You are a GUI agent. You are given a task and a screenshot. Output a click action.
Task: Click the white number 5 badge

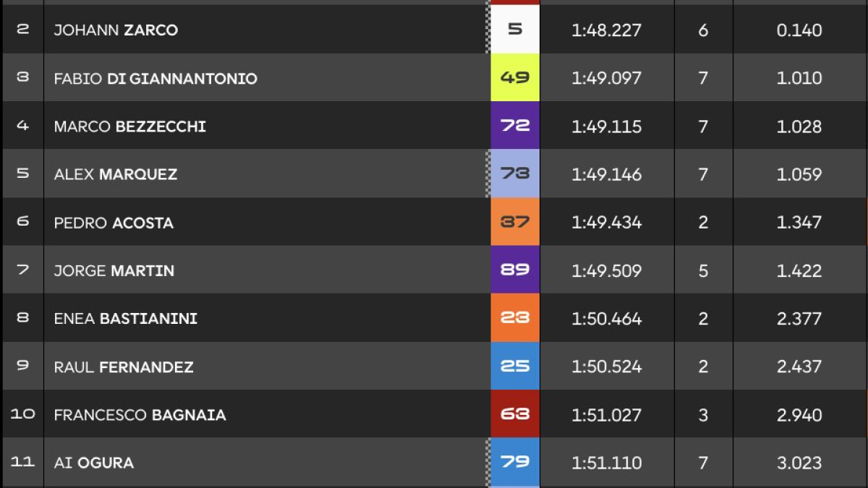click(x=515, y=30)
